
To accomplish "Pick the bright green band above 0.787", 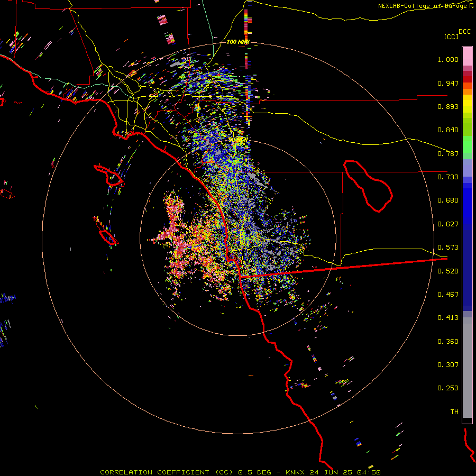I will tap(467, 144).
